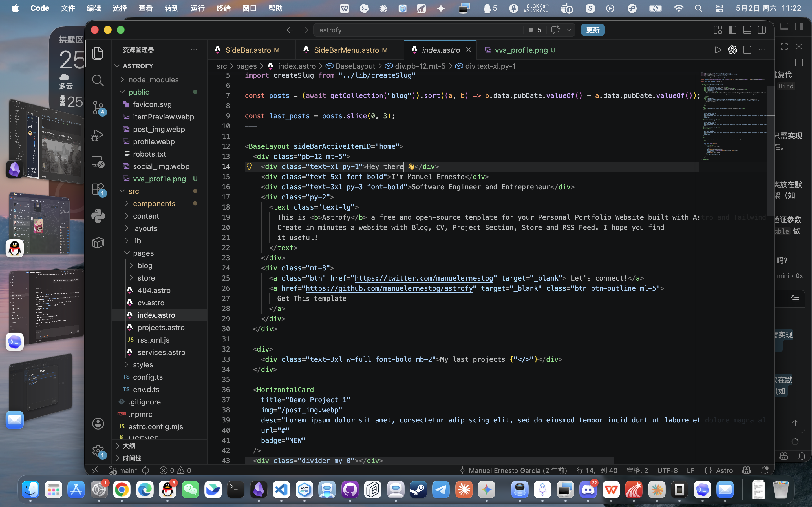Open the twitter.com/manuelernestog link
The height and width of the screenshot is (507, 812).
click(424, 278)
